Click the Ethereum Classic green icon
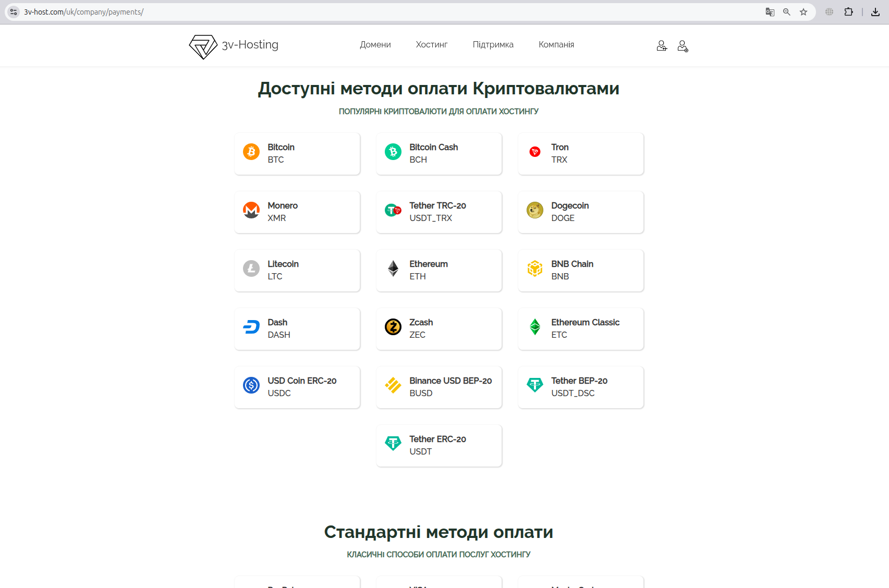 coord(535,327)
